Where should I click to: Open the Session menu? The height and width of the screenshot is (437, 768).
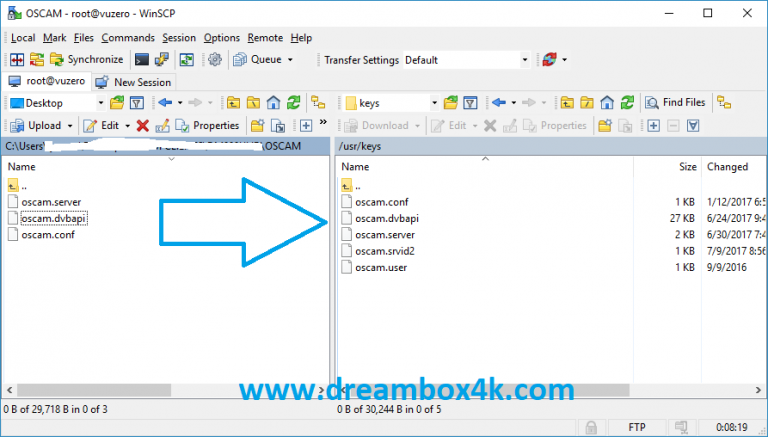coord(179,38)
